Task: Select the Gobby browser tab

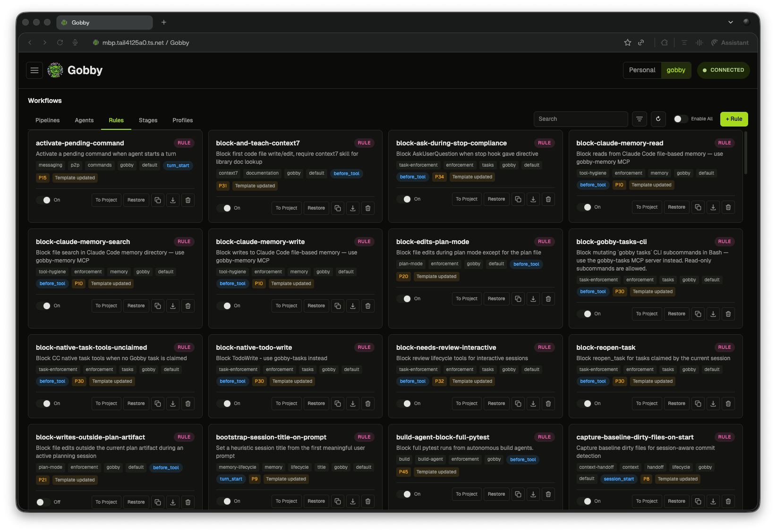Action: [x=104, y=22]
